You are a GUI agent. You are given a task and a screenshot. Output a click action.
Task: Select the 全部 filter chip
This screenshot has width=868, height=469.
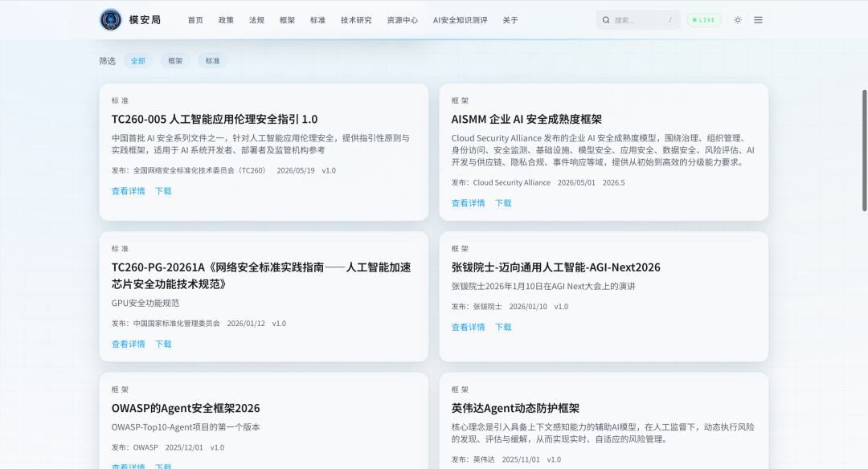point(138,61)
